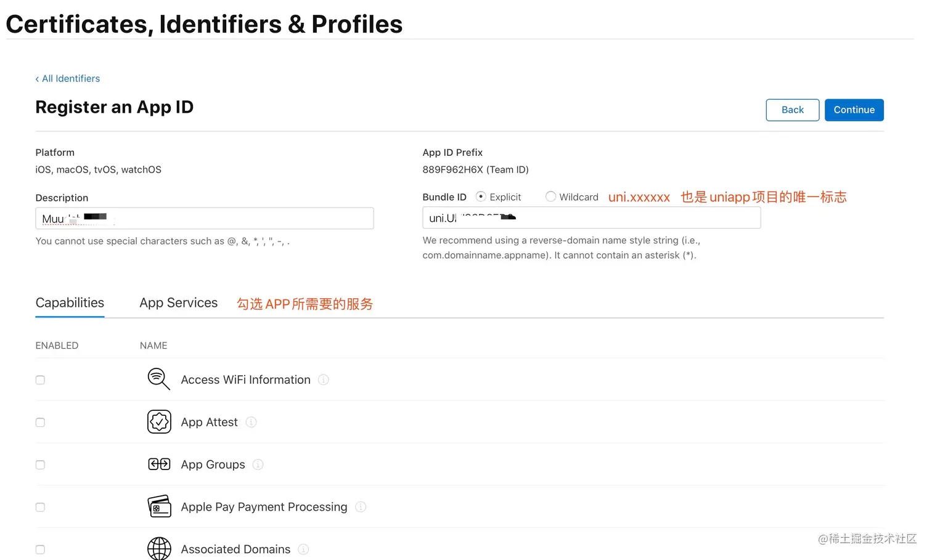932x560 pixels.
Task: Click the Apple Pay Payment Processing icon
Action: click(159, 506)
